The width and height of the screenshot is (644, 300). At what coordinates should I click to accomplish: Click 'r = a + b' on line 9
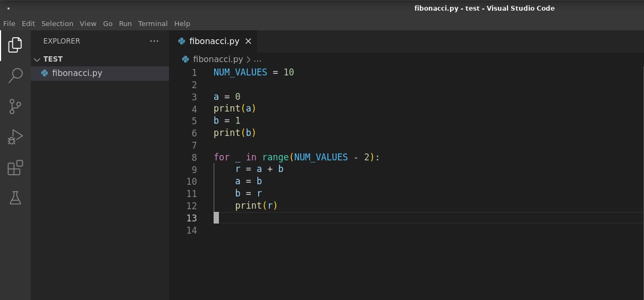pos(259,169)
